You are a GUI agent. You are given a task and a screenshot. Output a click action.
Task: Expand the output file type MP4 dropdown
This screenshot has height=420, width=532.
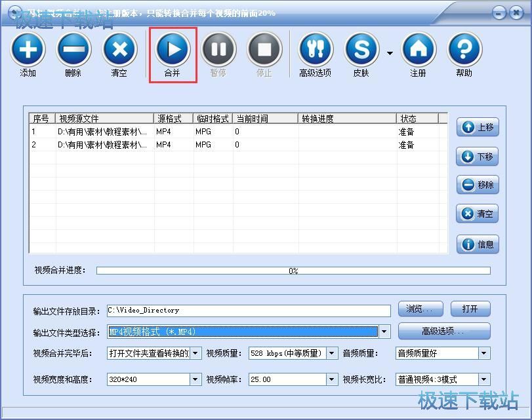[385, 332]
